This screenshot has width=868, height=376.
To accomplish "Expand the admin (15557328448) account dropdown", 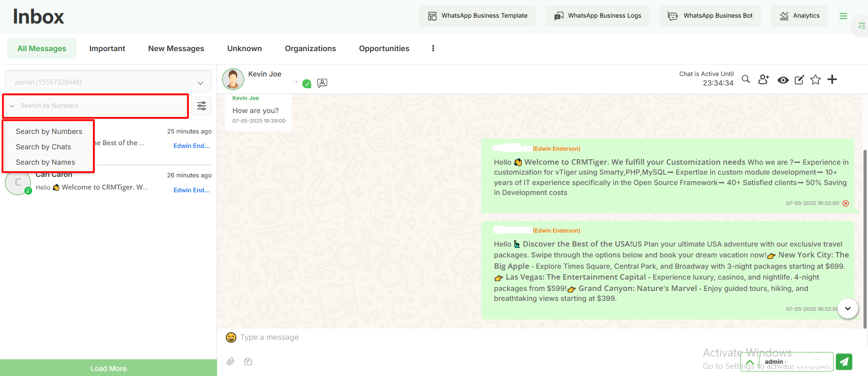I will click(108, 82).
